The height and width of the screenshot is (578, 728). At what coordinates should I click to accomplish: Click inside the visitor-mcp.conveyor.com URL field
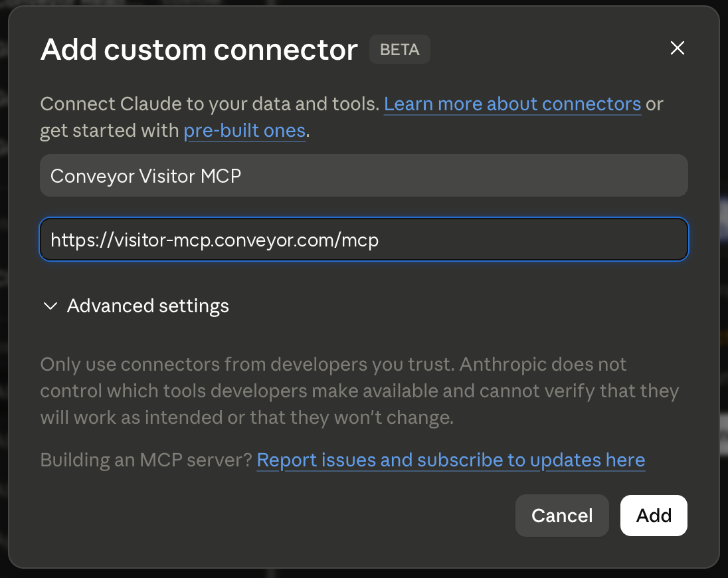coord(364,239)
